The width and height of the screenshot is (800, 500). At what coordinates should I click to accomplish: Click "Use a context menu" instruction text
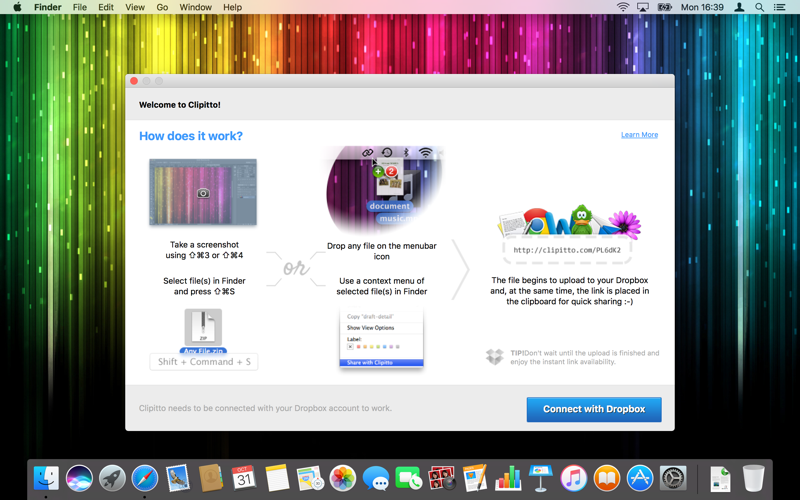point(382,286)
